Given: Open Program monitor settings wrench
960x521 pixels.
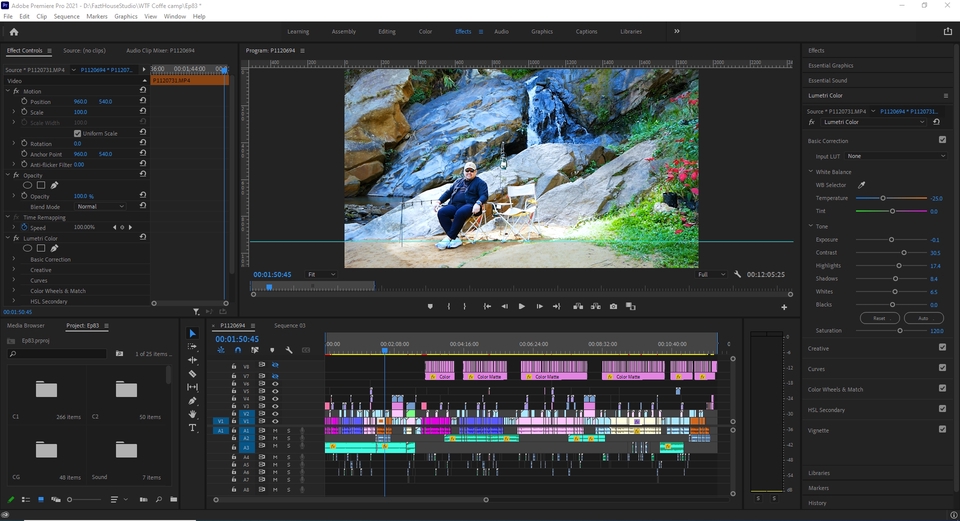Looking at the screenshot, I should (738, 274).
